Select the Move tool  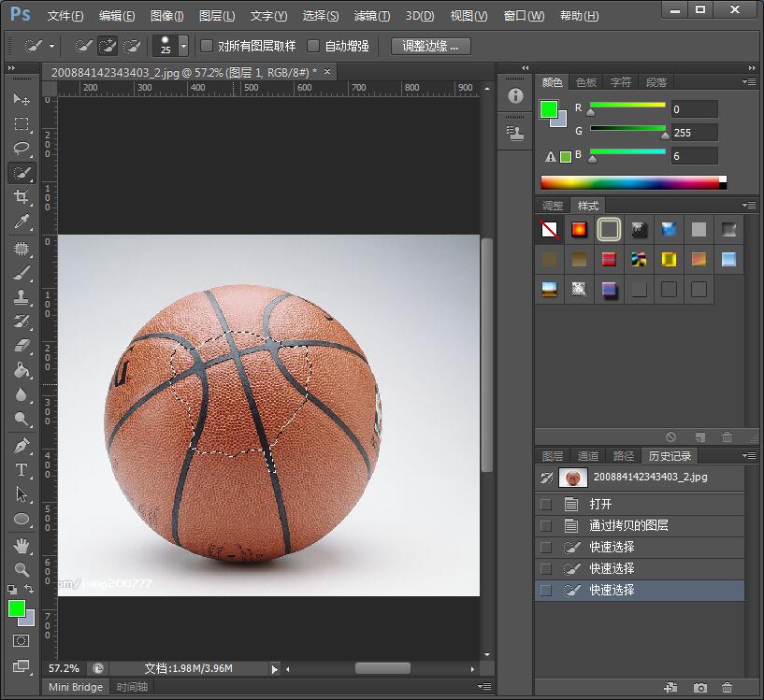(22, 99)
